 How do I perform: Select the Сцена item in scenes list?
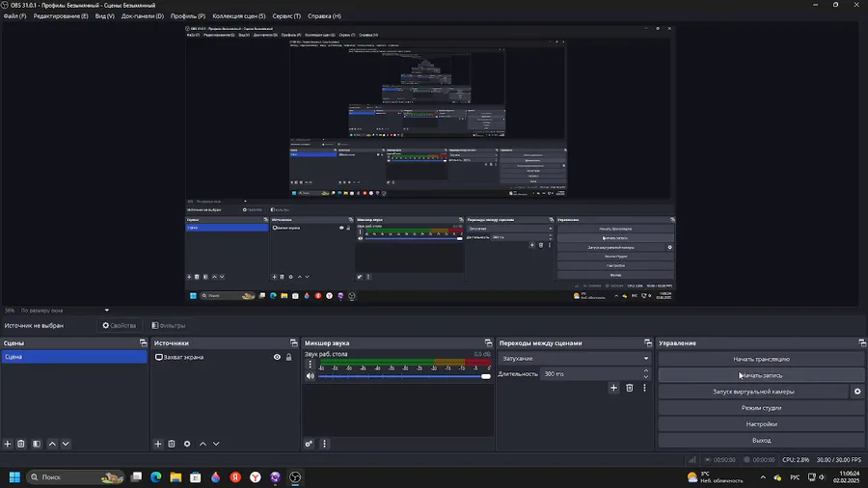point(74,357)
